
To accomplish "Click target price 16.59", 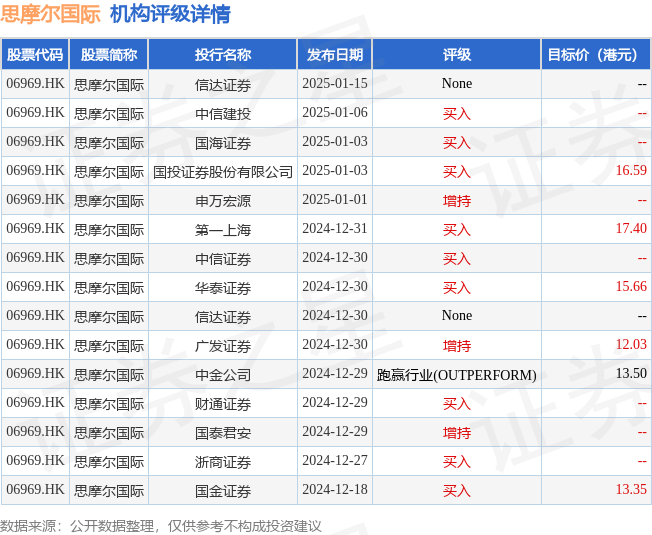I will click(631, 170).
